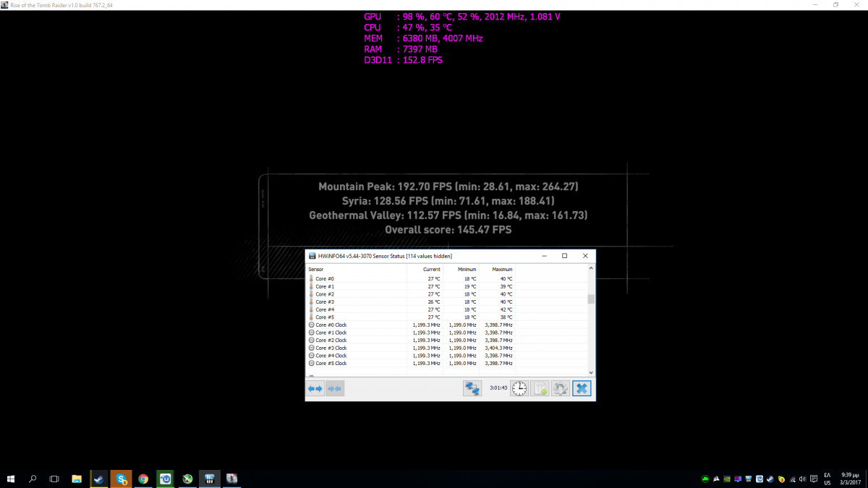Click the HWiNFO shrink columns arrows button
Image resolution: width=868 pixels, height=488 pixels.
pos(334,388)
